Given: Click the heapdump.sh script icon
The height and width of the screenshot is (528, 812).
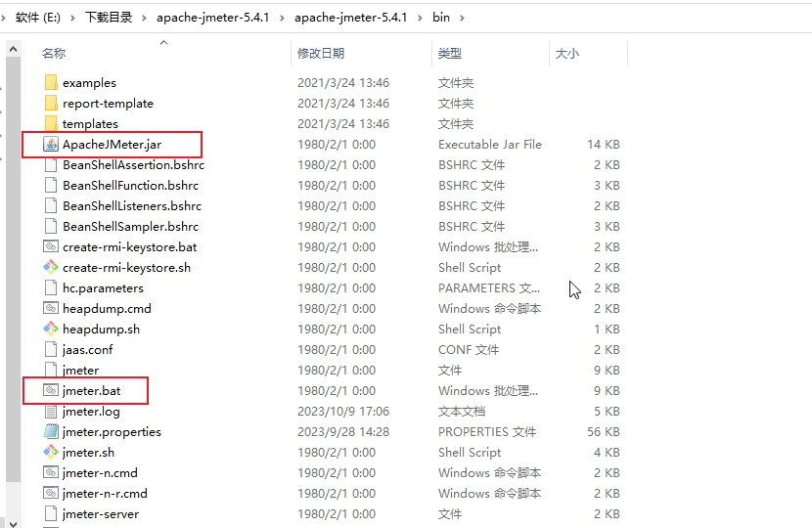Looking at the screenshot, I should [51, 330].
